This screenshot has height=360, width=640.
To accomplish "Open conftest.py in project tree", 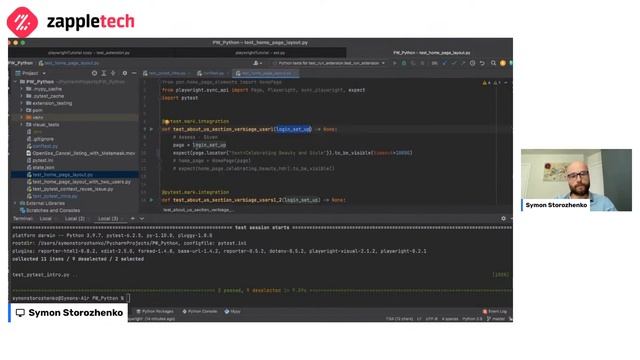I will click(x=42, y=146).
